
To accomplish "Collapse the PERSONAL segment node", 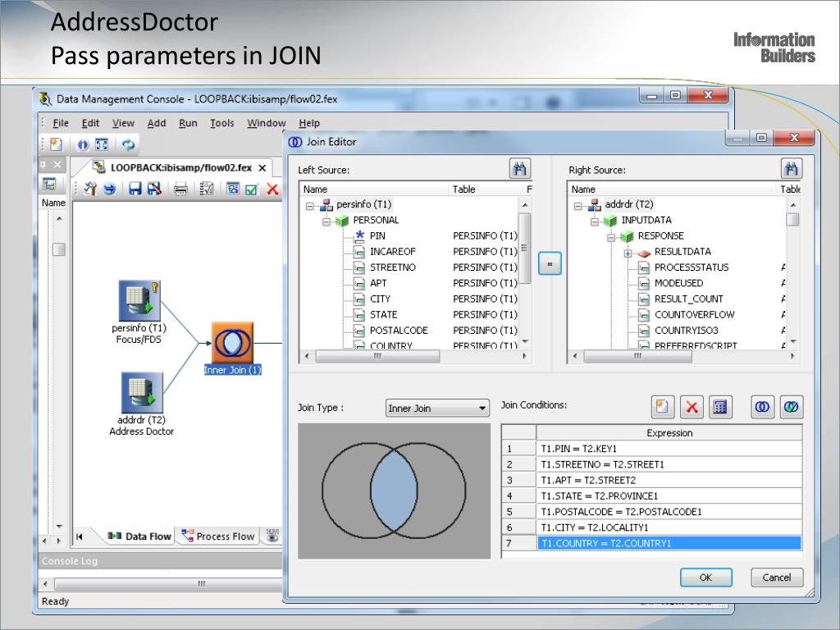I will tap(326, 221).
